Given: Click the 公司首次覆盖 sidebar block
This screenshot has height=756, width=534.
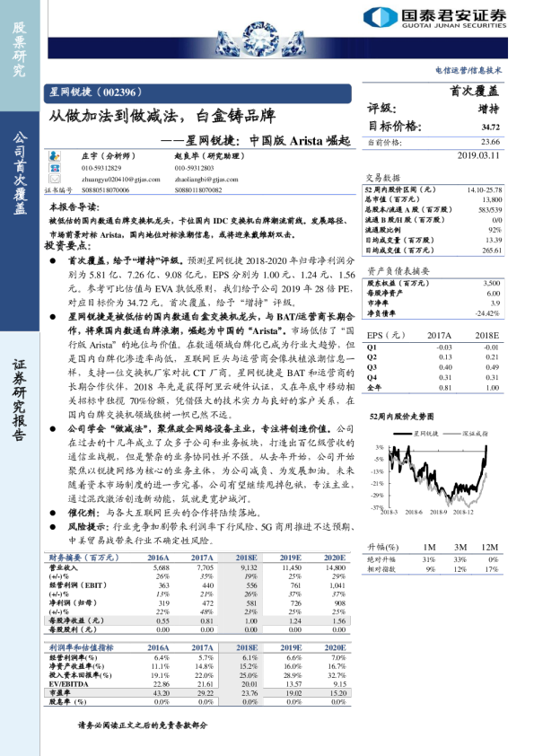Looking at the screenshot, I should click(20, 221).
